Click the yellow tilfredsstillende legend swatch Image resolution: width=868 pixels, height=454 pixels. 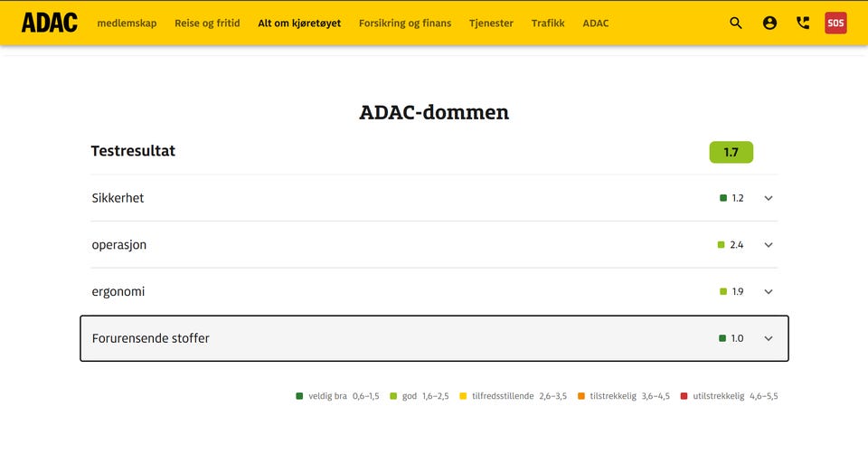(463, 396)
